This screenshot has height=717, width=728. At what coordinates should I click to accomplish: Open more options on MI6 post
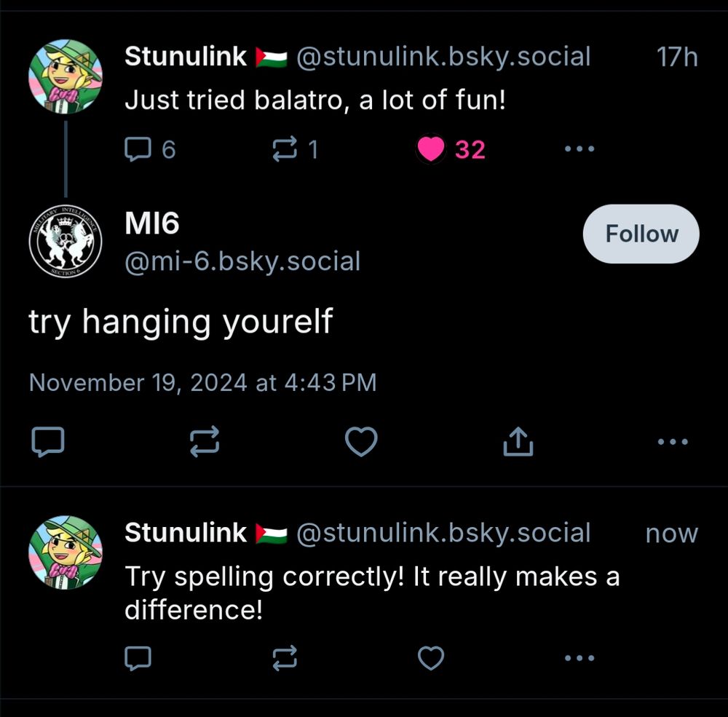click(x=672, y=441)
